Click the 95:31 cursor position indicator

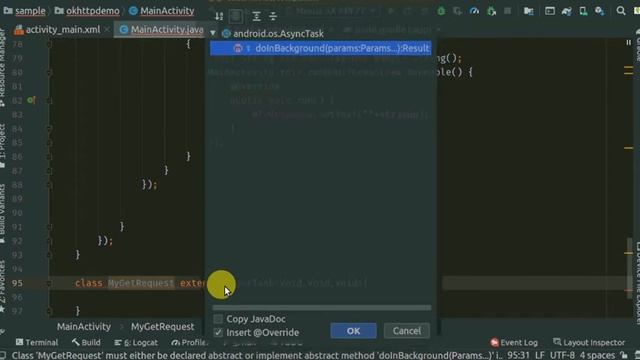518,355
